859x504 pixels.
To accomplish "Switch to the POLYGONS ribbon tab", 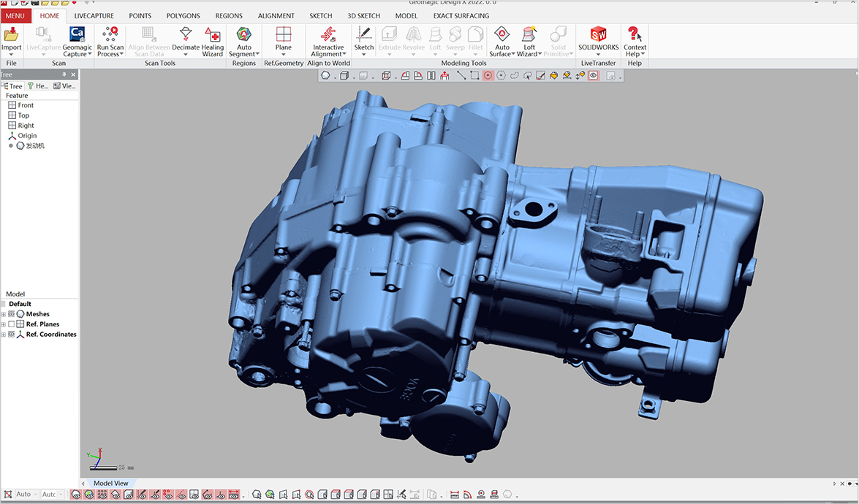I will coord(183,15).
